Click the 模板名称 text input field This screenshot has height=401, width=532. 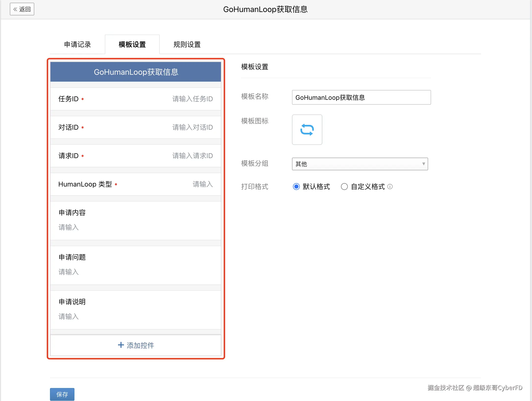point(361,98)
